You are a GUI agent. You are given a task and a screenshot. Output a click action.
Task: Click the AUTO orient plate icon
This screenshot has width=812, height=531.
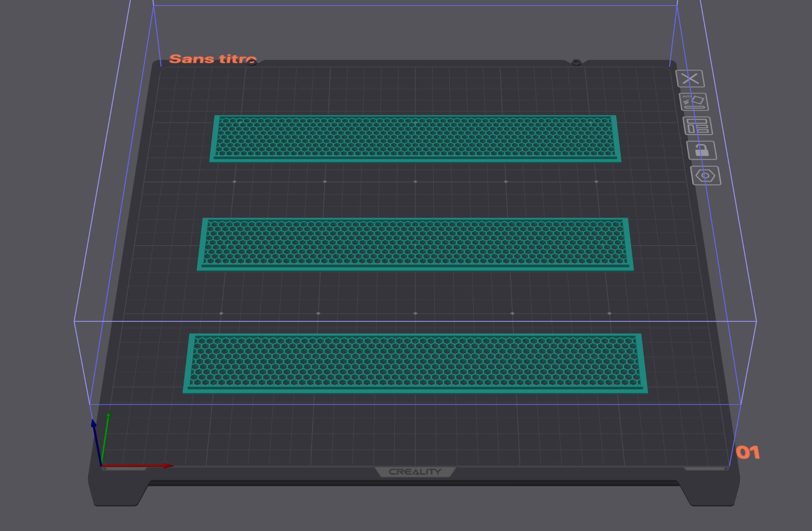click(x=694, y=102)
